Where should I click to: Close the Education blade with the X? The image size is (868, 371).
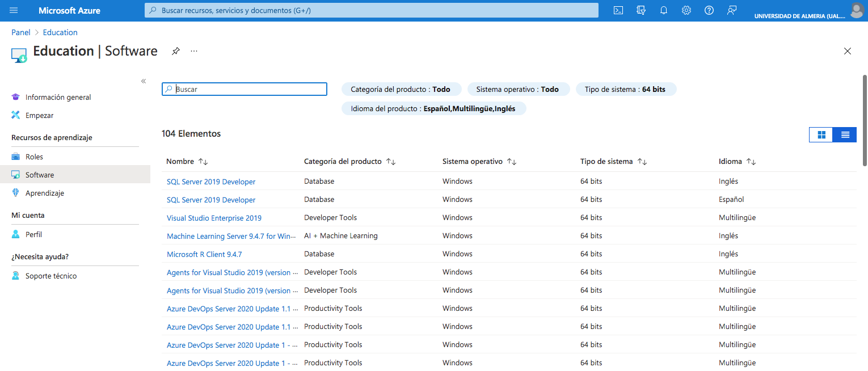(x=848, y=51)
